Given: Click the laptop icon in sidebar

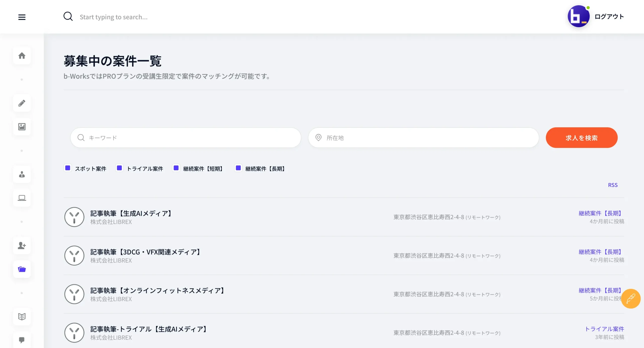Looking at the screenshot, I should coord(22,198).
